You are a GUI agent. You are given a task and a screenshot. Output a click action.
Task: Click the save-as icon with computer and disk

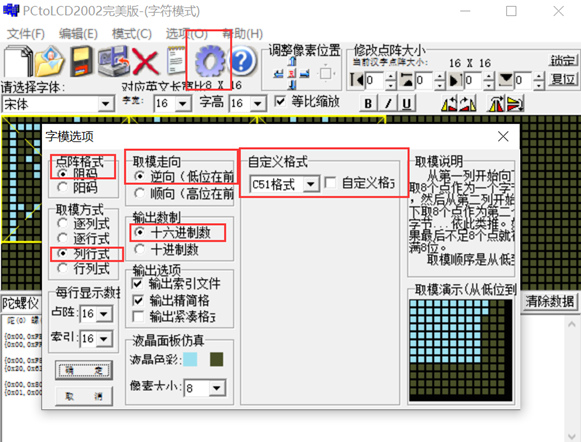[114, 61]
